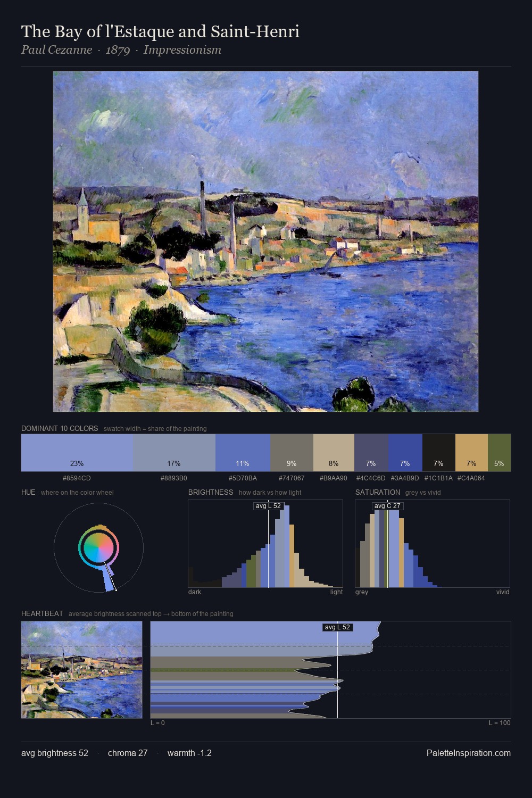Open the PaletteInspiration.com link
Screen dimensions: 532x798
tap(469, 753)
